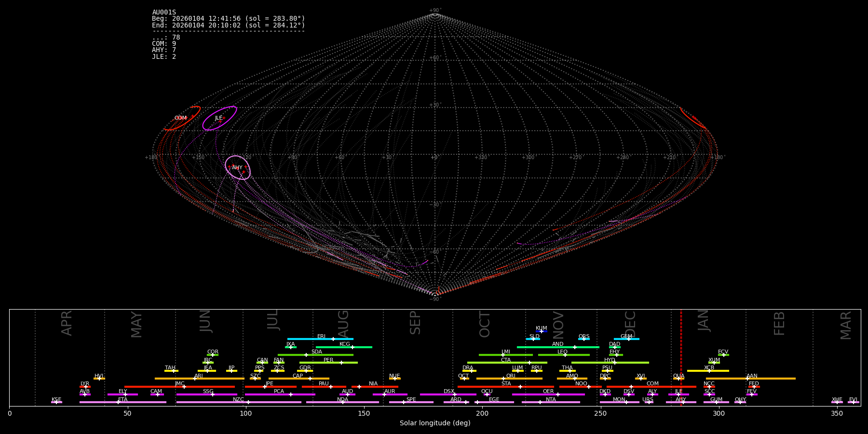Viewport: 868px width, 434px height.
Task: Click the Solar longitude axis label
Action: coord(434,423)
